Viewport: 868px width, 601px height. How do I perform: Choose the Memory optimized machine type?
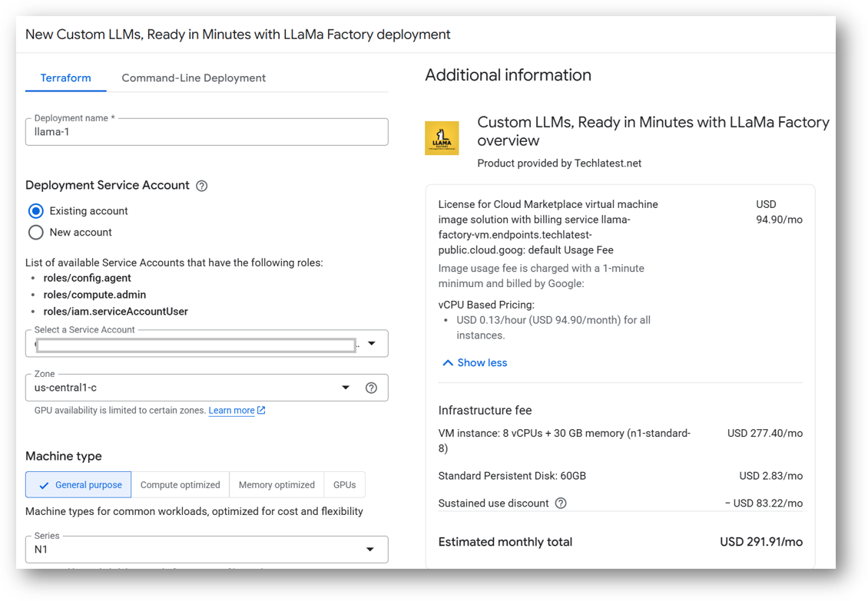point(277,485)
